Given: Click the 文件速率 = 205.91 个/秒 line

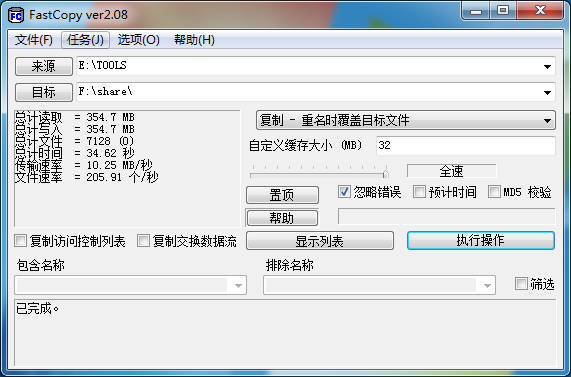Looking at the screenshot, I should click(86, 177).
